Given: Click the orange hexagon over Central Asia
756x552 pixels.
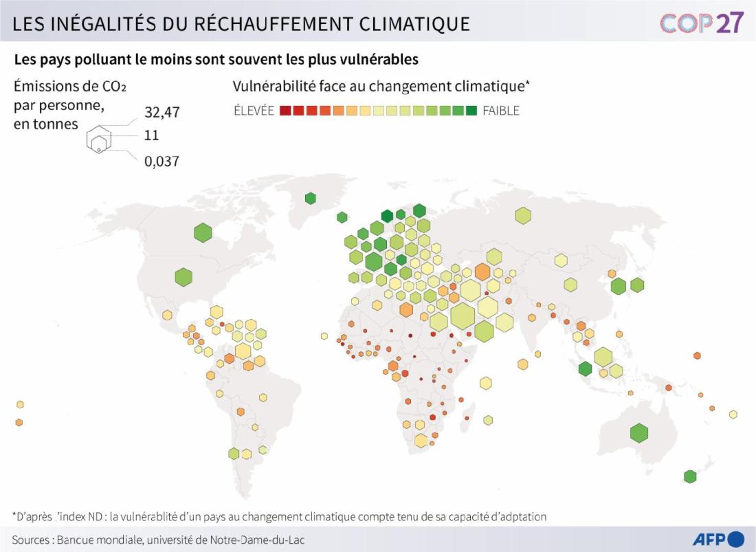Looking at the screenshot, I should click(482, 272).
